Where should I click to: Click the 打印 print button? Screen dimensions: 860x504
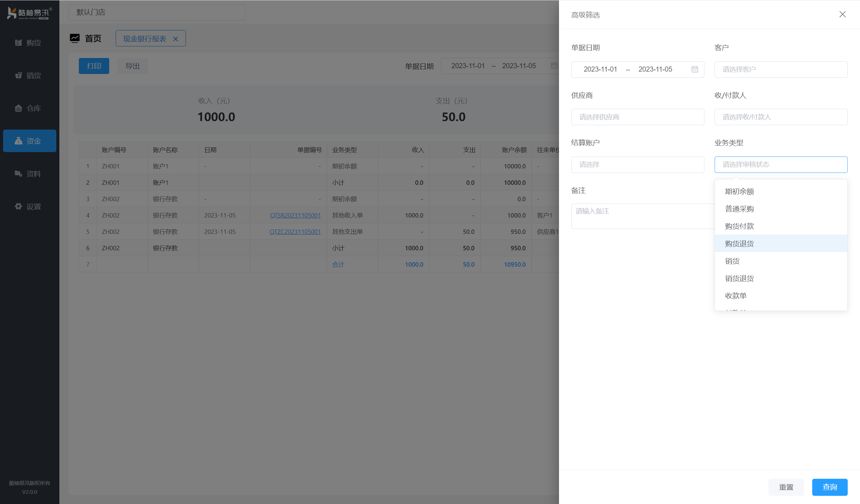coord(94,65)
